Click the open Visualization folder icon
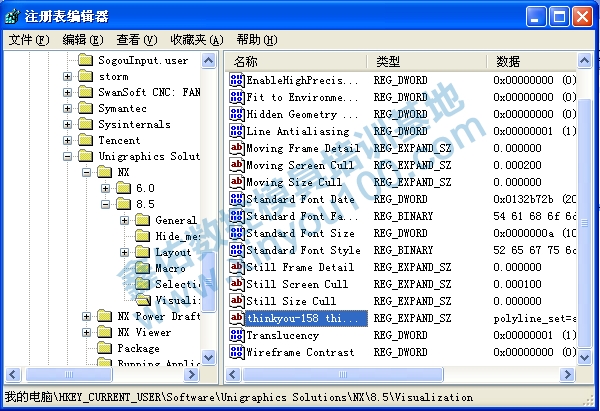This screenshot has width=600, height=411. 143,300
